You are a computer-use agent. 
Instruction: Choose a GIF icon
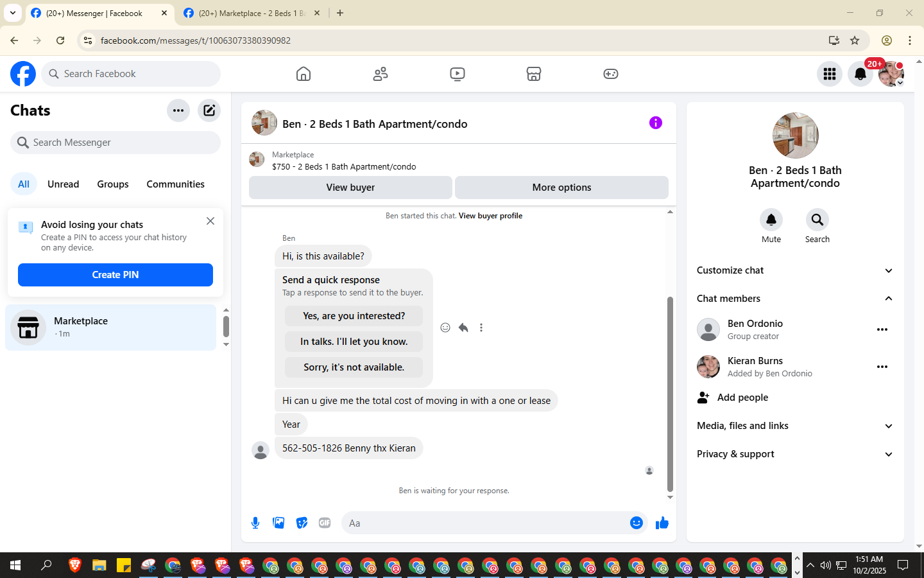pos(325,523)
